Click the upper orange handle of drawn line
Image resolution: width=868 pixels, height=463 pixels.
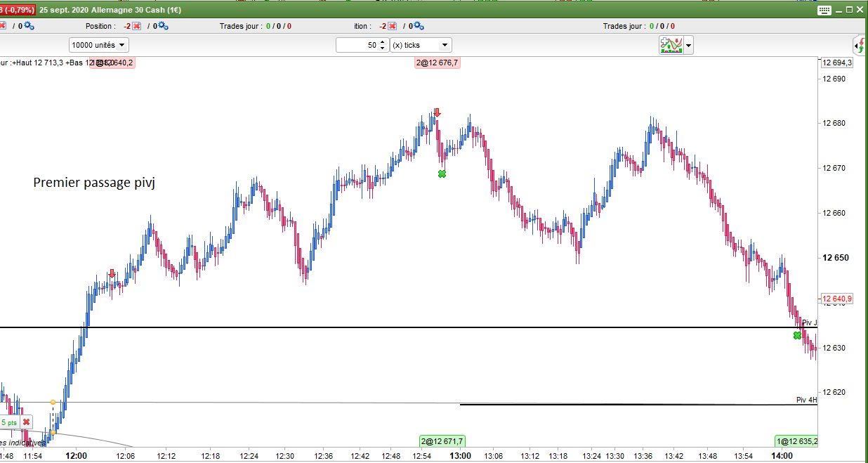point(53,402)
